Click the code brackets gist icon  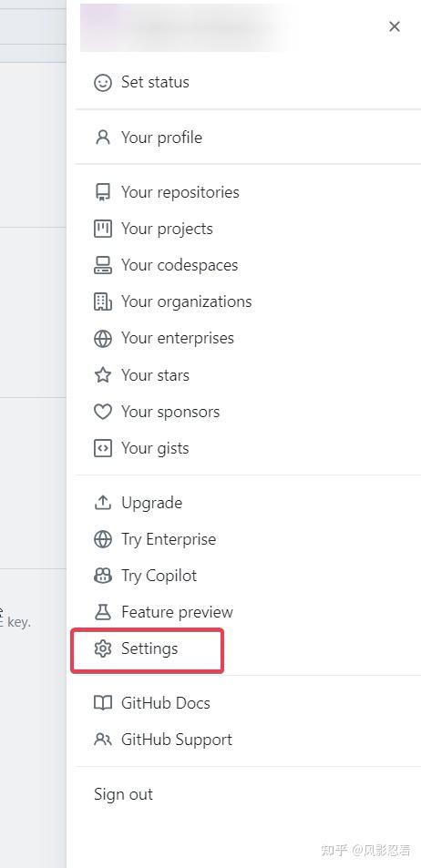tap(102, 448)
